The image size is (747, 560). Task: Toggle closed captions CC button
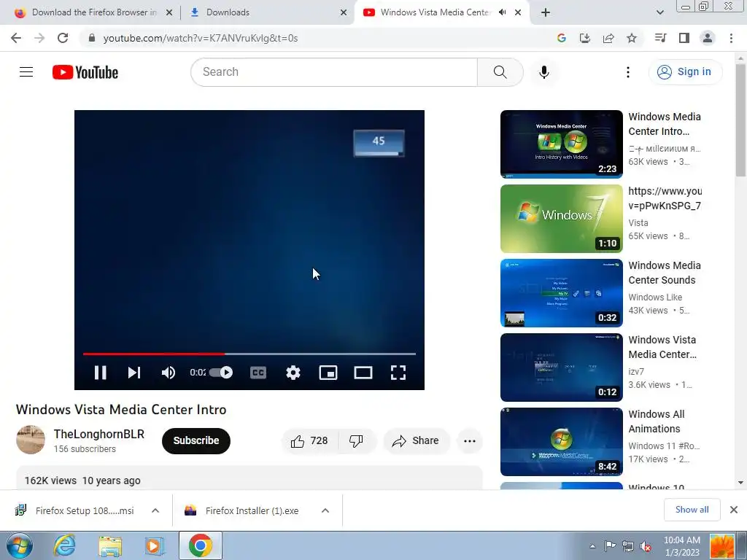[258, 373]
